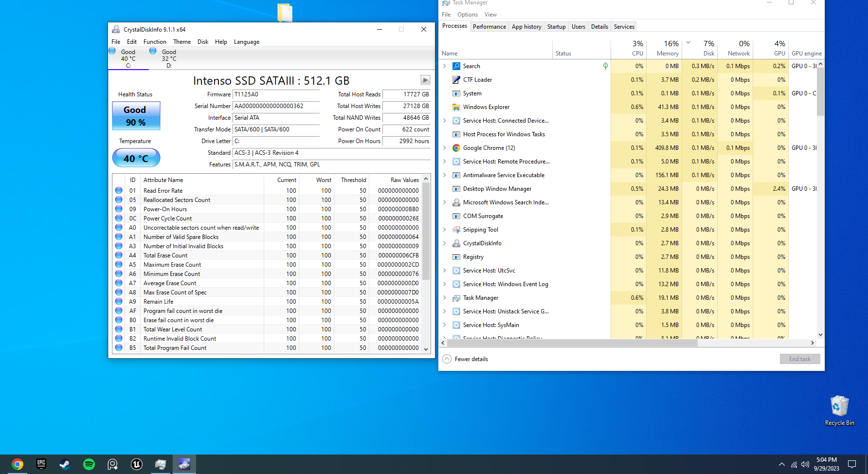The width and height of the screenshot is (868, 474).
Task: Click the 40 °C temperature button
Action: tap(136, 158)
